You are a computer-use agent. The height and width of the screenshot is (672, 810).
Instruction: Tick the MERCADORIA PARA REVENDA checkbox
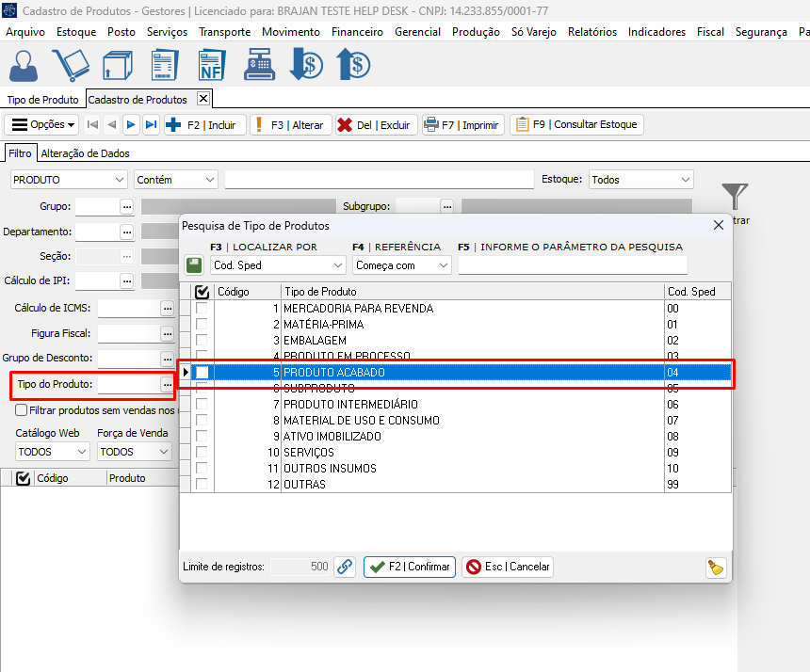[202, 309]
